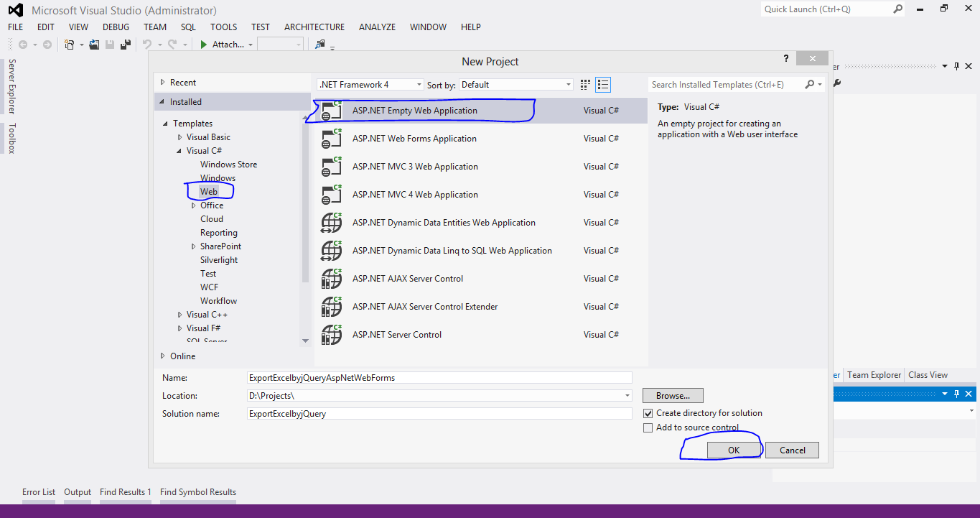Expand the Visual C++ tree node

coord(180,315)
